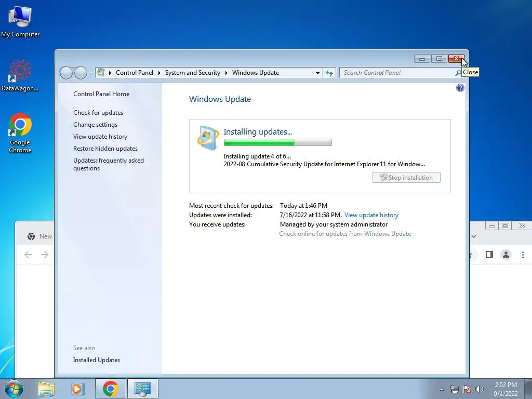The height and width of the screenshot is (399, 532).
Task: Click the update installation progress bar
Action: point(277,142)
